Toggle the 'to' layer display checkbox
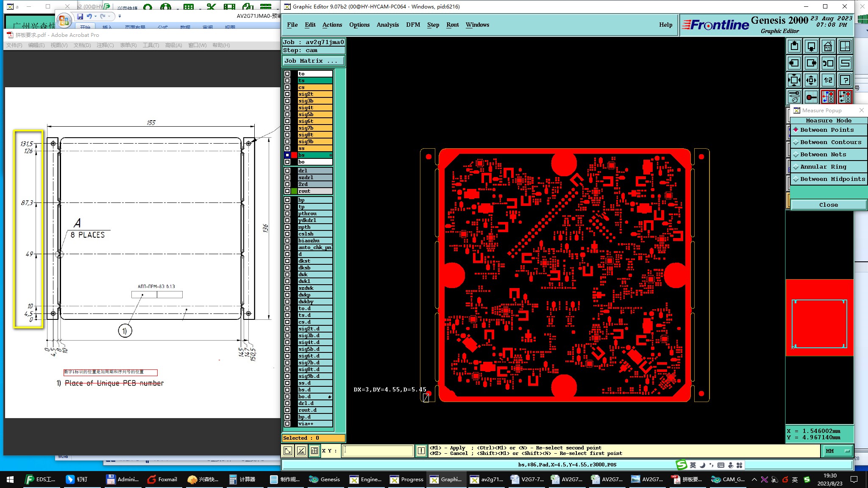This screenshot has height=488, width=868. tap(287, 74)
